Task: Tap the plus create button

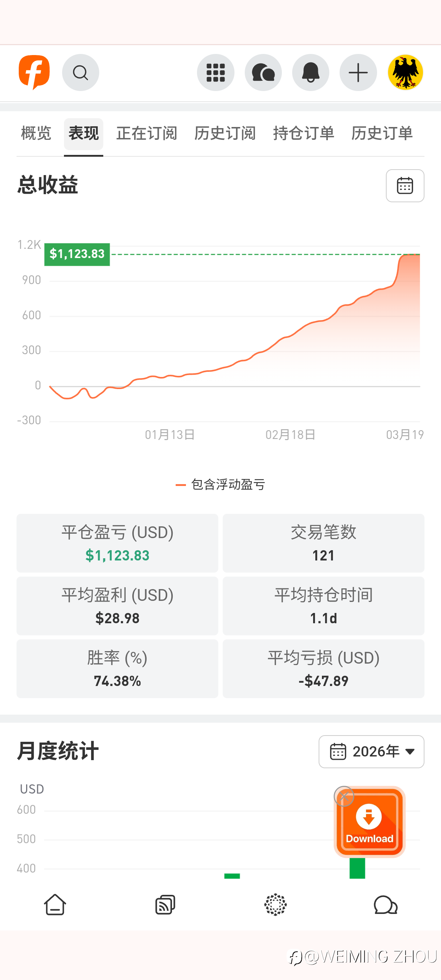Action: click(x=358, y=72)
